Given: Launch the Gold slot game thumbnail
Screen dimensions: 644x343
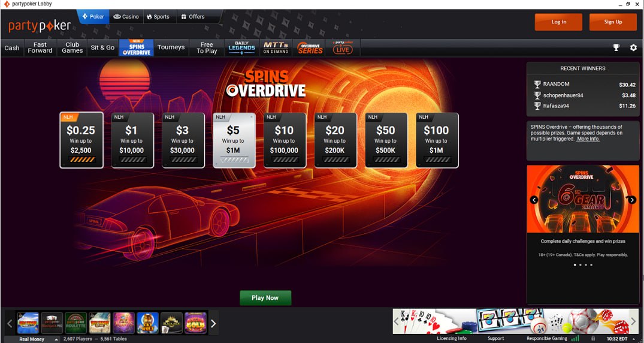Looking at the screenshot, I should tap(195, 323).
